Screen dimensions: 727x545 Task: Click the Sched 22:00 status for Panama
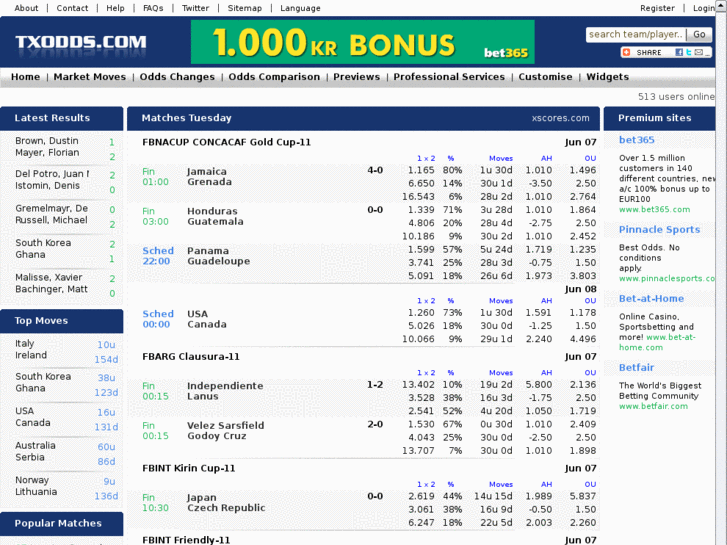[158, 256]
